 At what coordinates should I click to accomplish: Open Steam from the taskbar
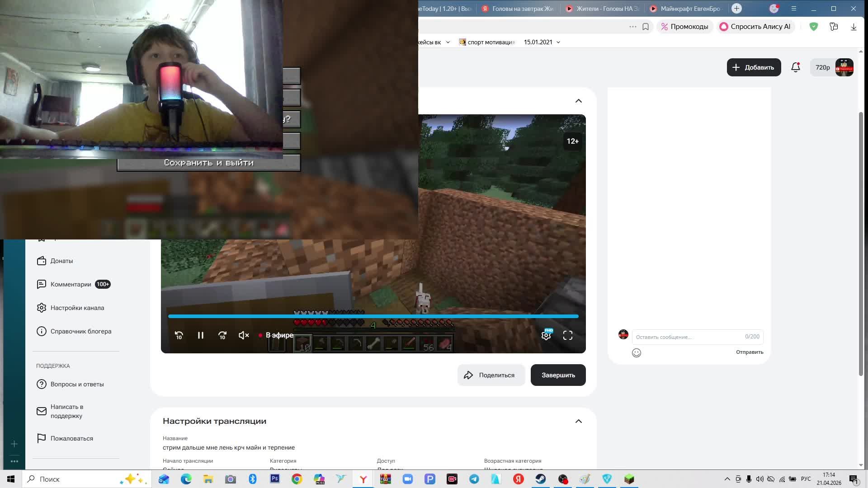coord(541,479)
